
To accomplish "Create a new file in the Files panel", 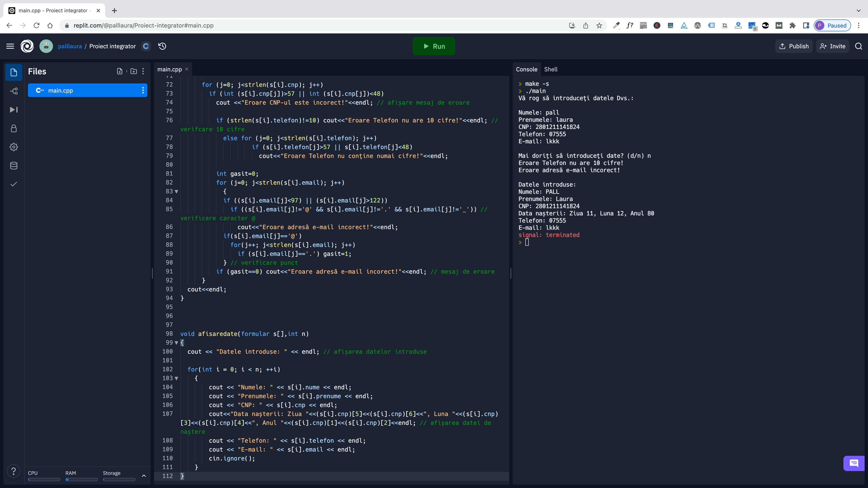I will click(x=120, y=71).
